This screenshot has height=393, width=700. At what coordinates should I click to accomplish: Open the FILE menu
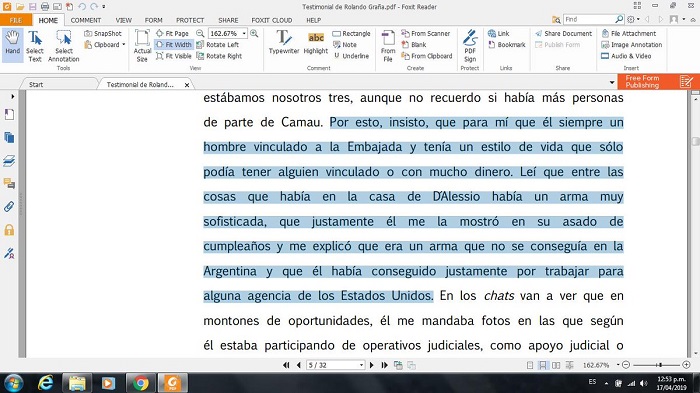[16, 20]
